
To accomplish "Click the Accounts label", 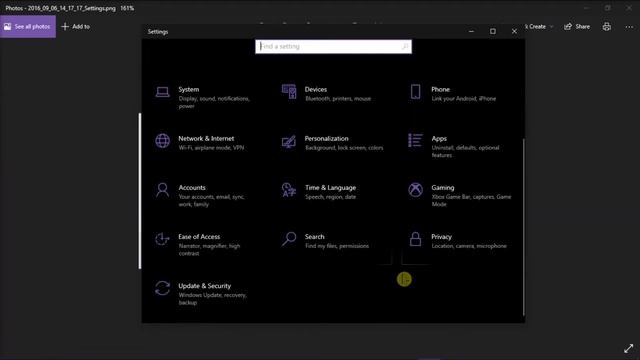I will [192, 187].
